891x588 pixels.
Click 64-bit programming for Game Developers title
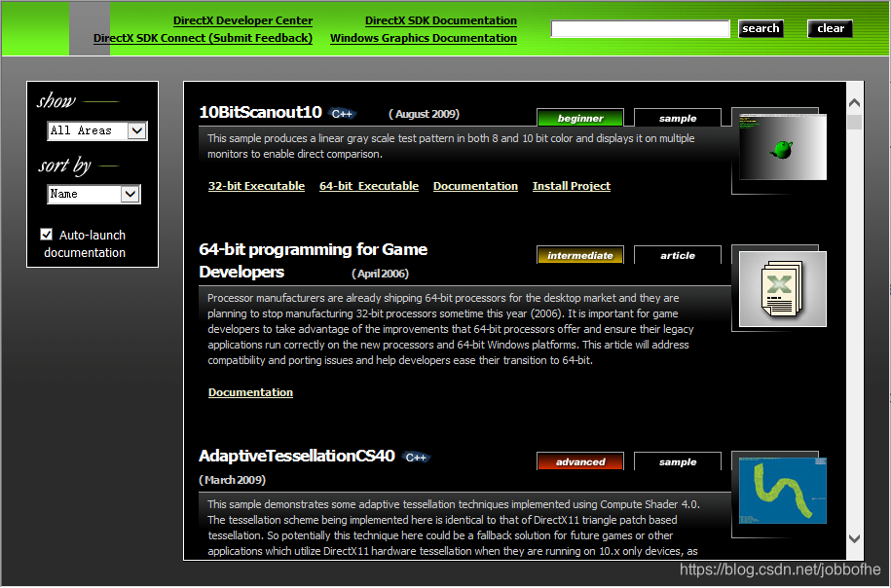point(314,260)
